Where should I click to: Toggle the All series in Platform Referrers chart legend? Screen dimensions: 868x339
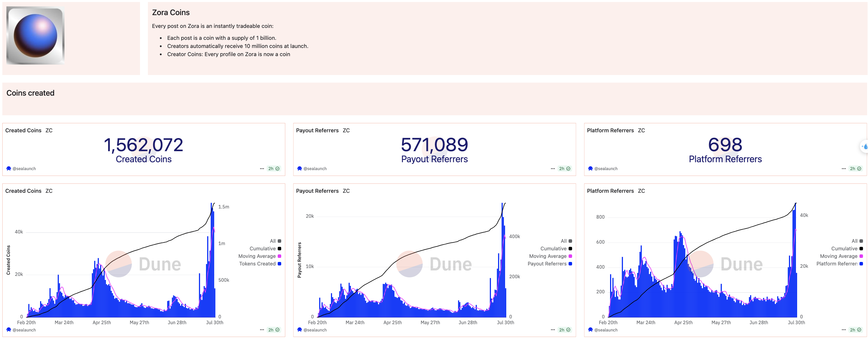[857, 241]
